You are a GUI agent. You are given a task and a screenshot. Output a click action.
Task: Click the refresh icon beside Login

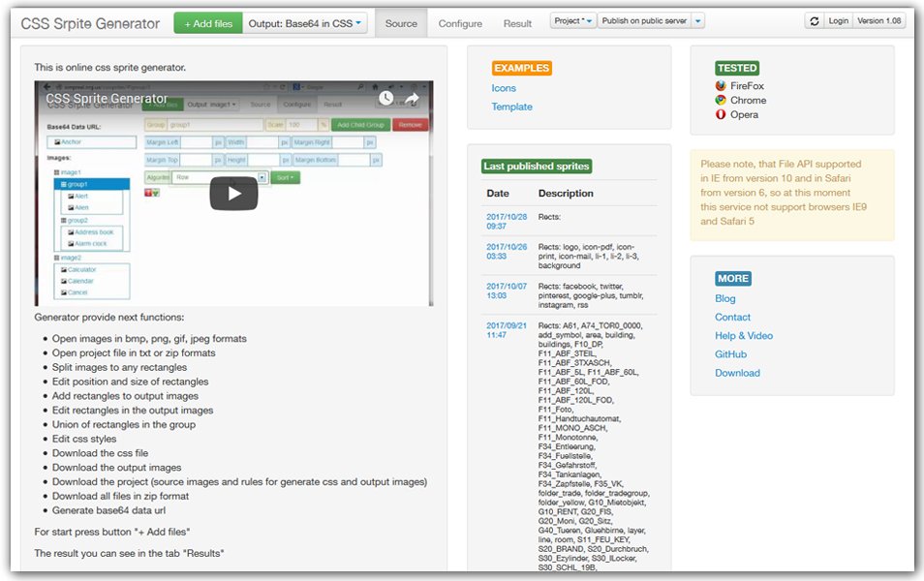point(815,20)
